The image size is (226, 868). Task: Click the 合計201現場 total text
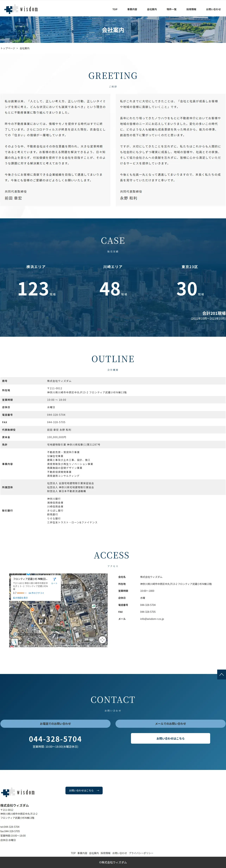point(214,313)
